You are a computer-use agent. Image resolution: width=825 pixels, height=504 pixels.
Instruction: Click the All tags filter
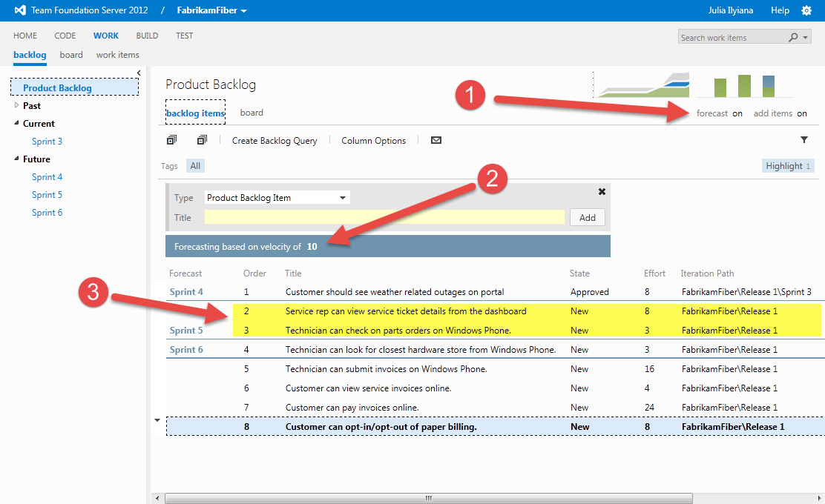(195, 166)
